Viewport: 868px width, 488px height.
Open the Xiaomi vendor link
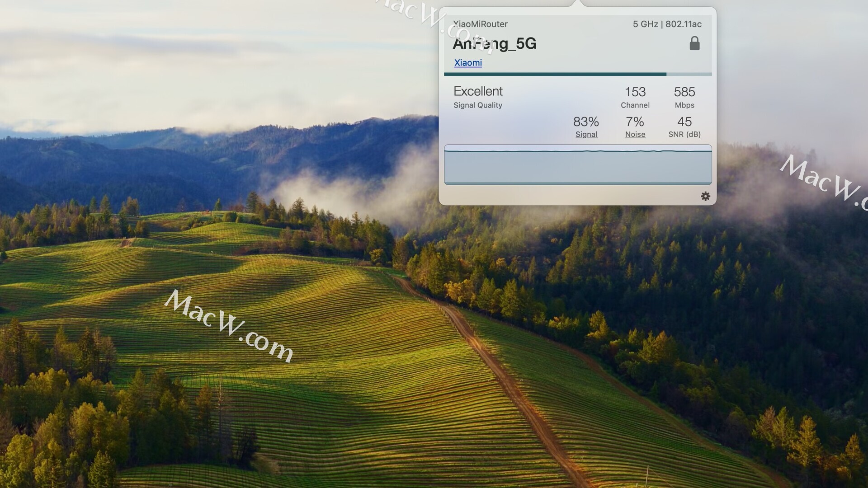(468, 63)
